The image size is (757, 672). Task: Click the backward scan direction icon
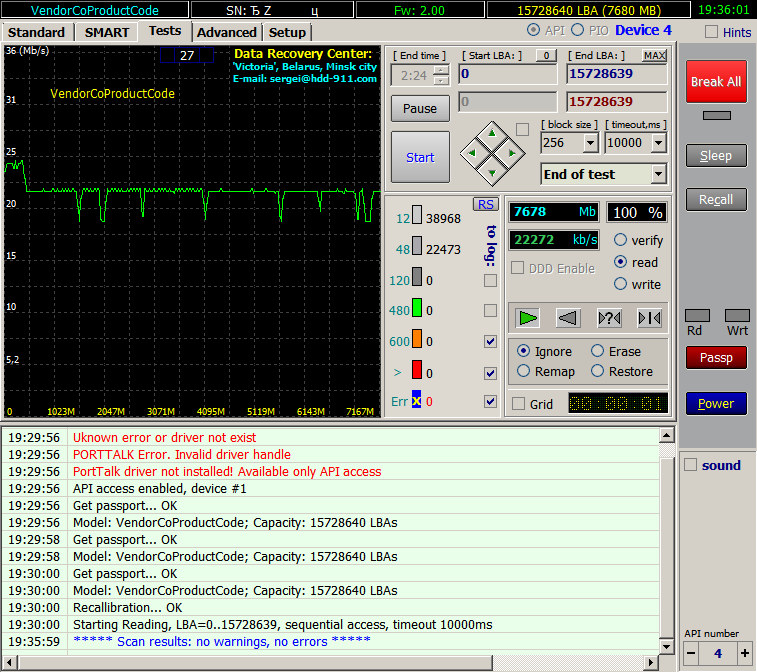point(568,318)
